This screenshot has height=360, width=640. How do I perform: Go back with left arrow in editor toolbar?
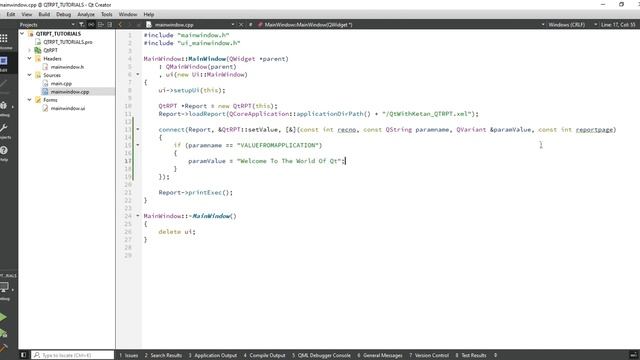120,24
